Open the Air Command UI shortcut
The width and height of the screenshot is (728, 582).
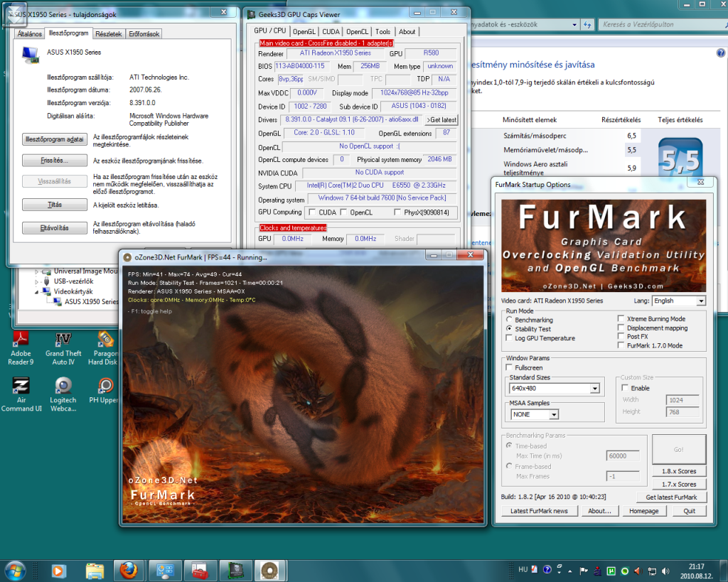click(21, 394)
